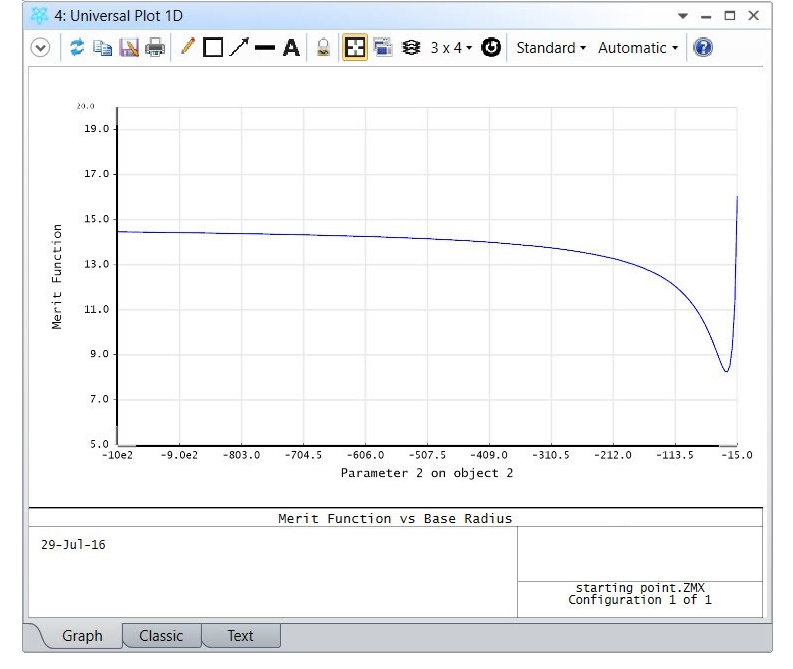The height and width of the screenshot is (669, 793).
Task: Select the line drawing tool
Action: click(x=264, y=48)
